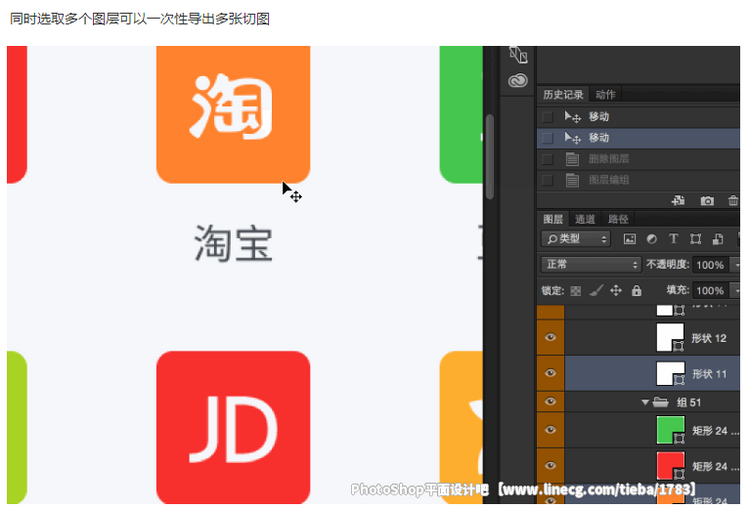This screenshot has width=750, height=508.
Task: Set history brush source for 图层编组
Action: pos(548,180)
